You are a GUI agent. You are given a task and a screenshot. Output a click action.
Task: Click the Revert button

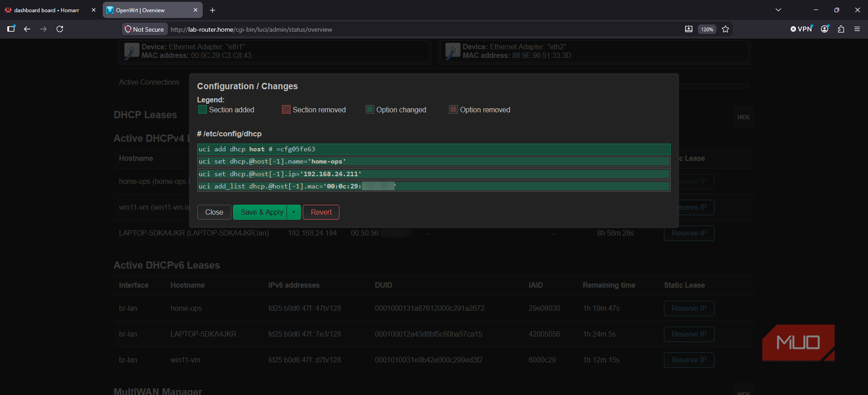pyautogui.click(x=321, y=212)
